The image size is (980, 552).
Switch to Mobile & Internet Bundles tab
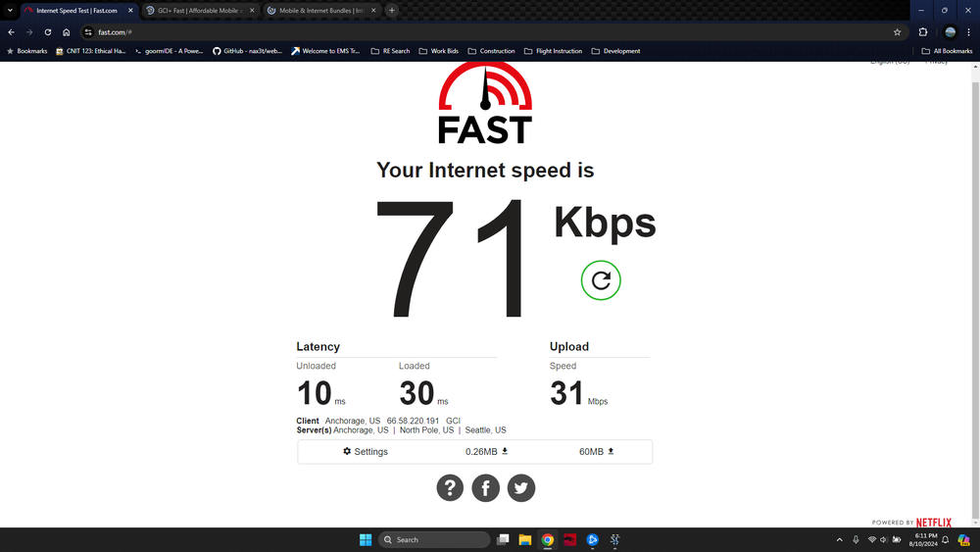(321, 11)
